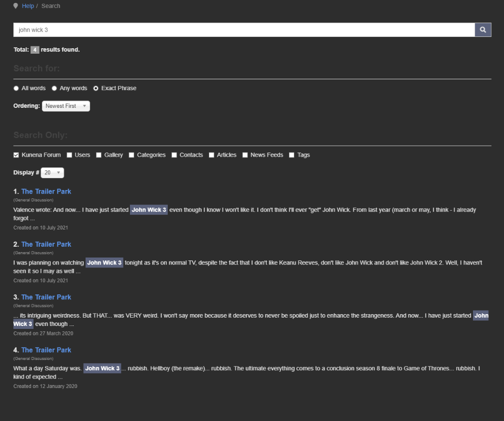Check the News Feeds checkbox
504x421 pixels.
(245, 155)
